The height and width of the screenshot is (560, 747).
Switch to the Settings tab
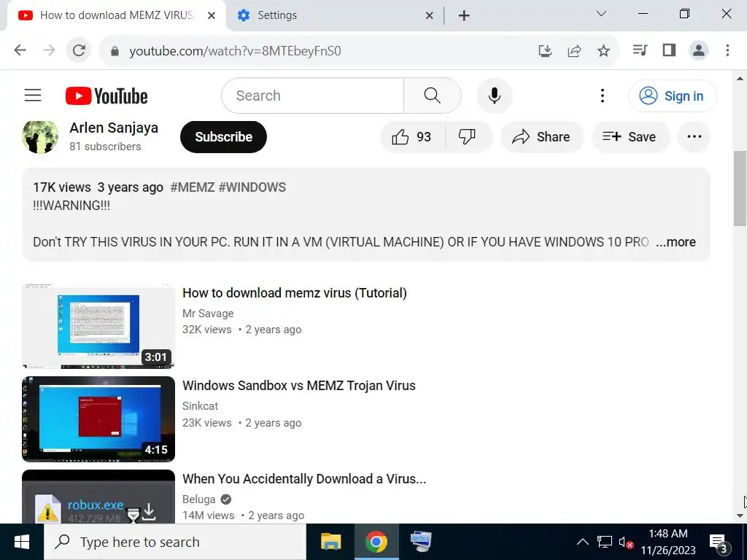[x=333, y=16]
